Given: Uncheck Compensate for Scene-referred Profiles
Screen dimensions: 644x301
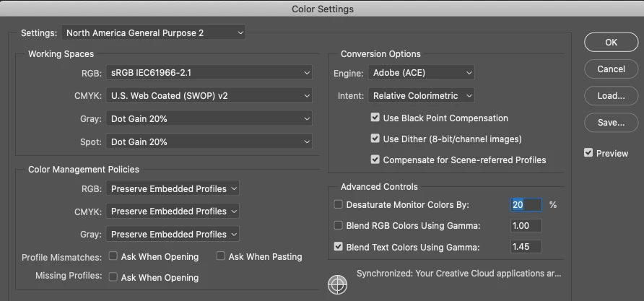Looking at the screenshot, I should (375, 160).
